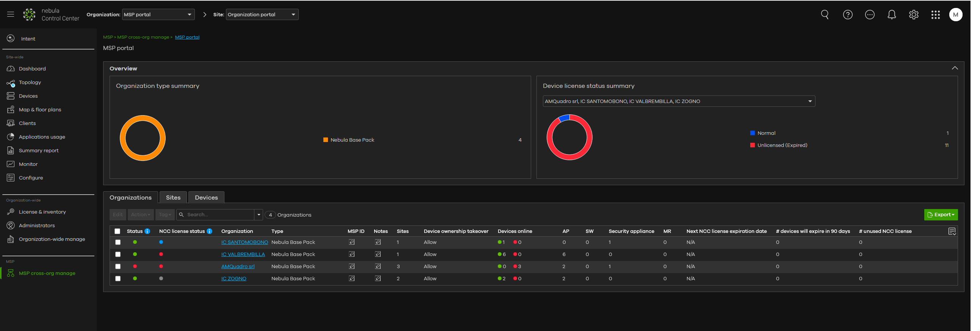Sort by Next NCC license expiration date
This screenshot has width=980, height=331.
click(727, 231)
